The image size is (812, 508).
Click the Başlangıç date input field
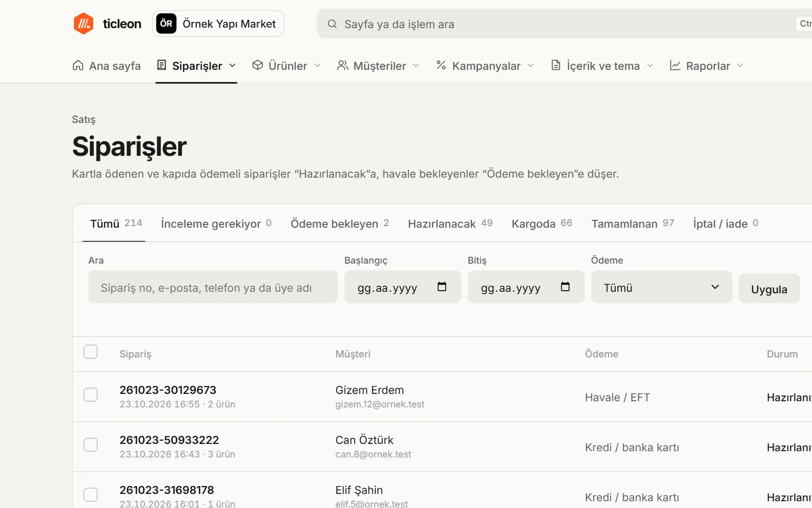tap(402, 287)
